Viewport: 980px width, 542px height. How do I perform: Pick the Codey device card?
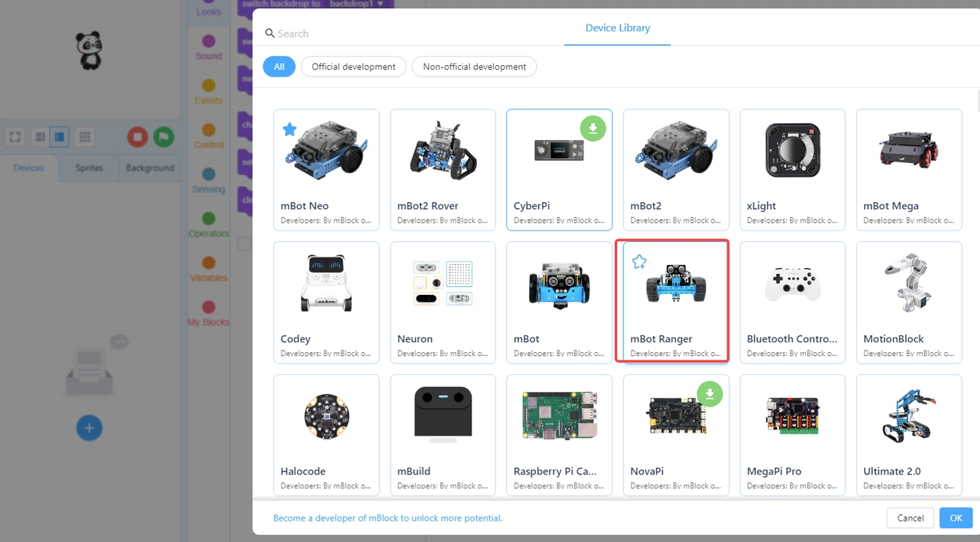pyautogui.click(x=326, y=302)
